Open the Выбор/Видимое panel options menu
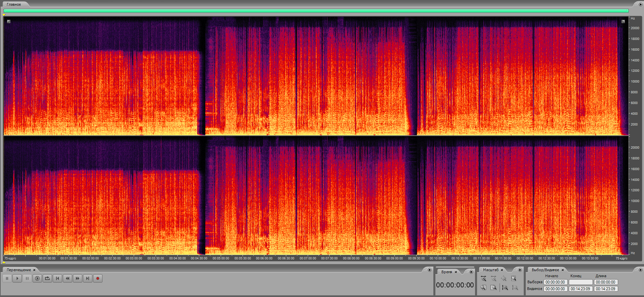Screen dimensions: 644x297 click(x=640, y=270)
